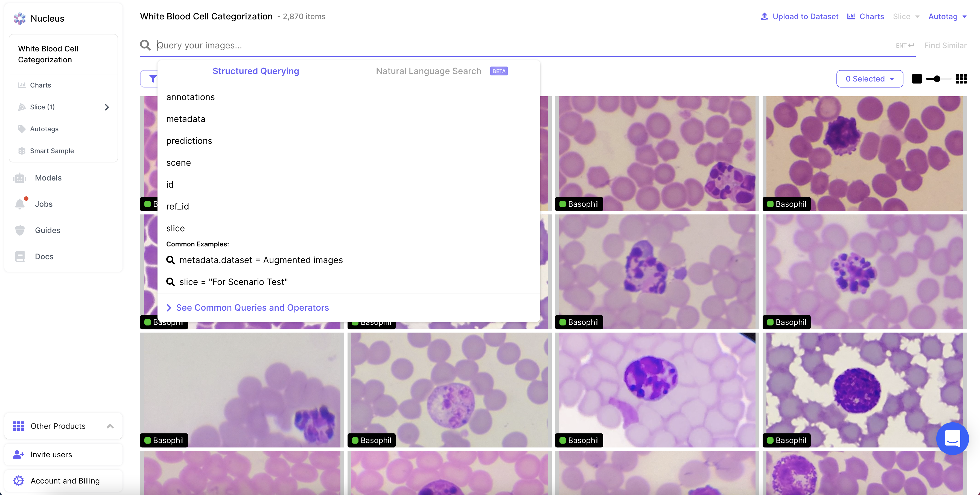Screen dimensions: 980x495
Task: Open Models via robot icon
Action: pyautogui.click(x=20, y=178)
